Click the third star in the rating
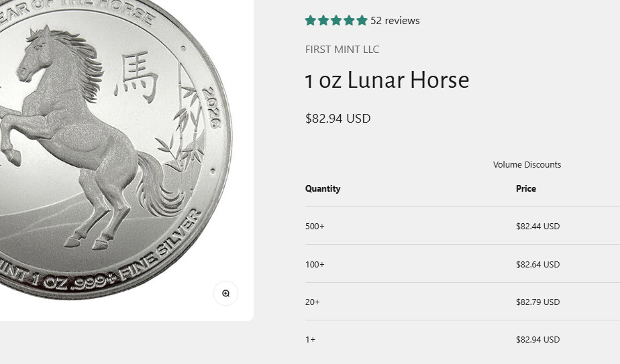The height and width of the screenshot is (364, 620). [x=336, y=21]
